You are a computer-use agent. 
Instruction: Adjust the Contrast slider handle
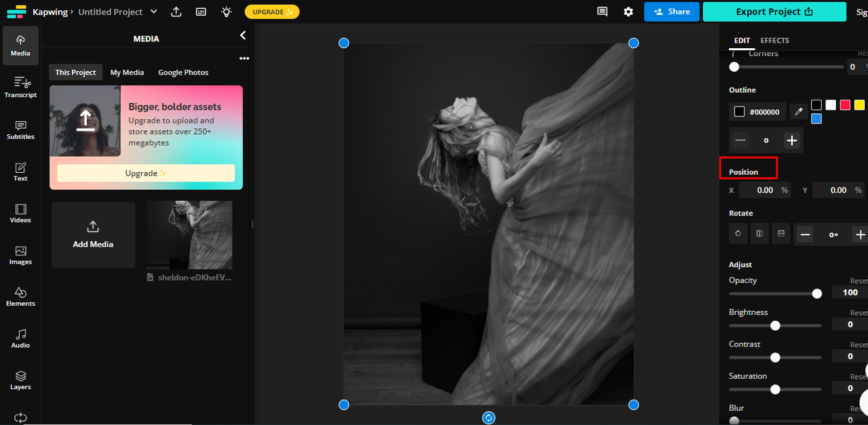pyautogui.click(x=775, y=357)
